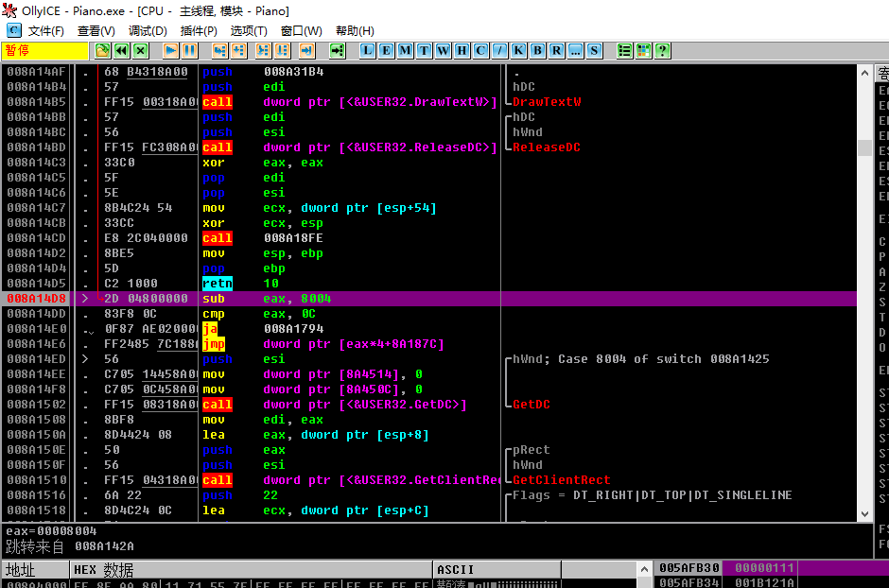Click the Debugging options list icon
The width and height of the screenshot is (889, 588).
pyautogui.click(x=624, y=51)
